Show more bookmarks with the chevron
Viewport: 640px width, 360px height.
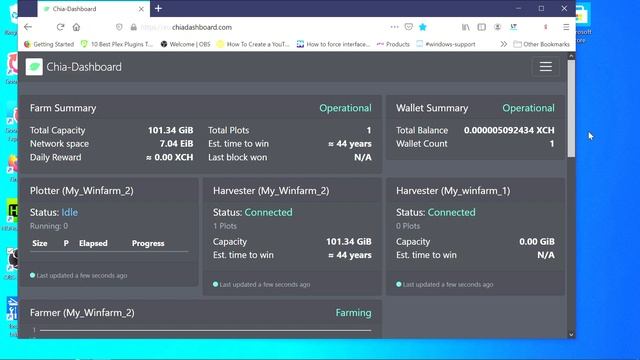pos(504,44)
